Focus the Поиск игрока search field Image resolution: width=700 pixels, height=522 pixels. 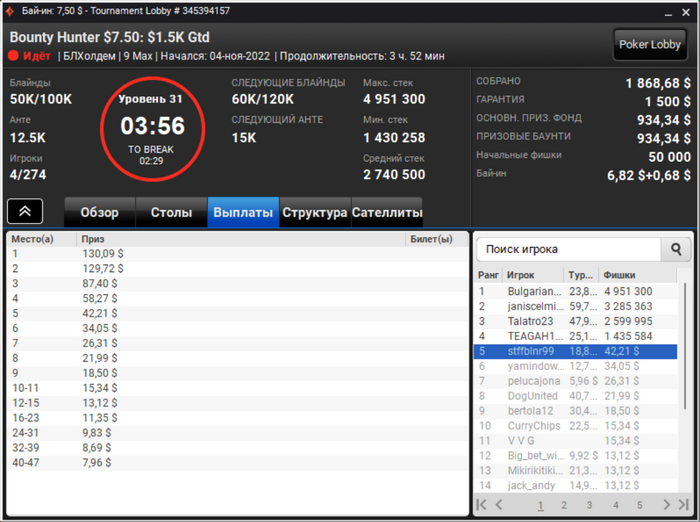coord(568,249)
